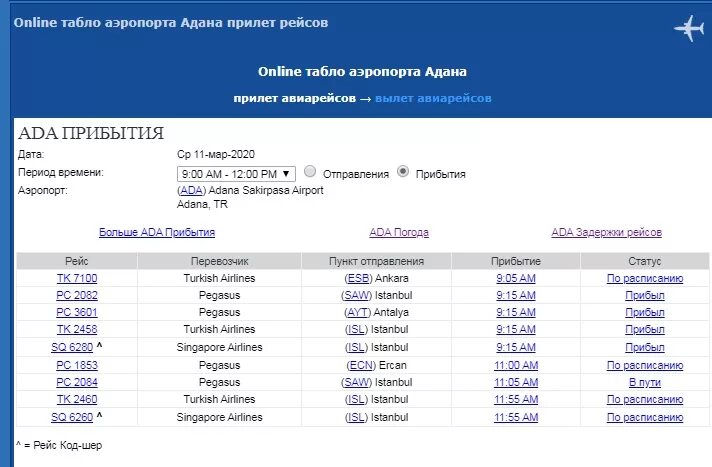Open Прибыл status for PC 3601
This screenshot has width=712, height=467.
pos(645,312)
